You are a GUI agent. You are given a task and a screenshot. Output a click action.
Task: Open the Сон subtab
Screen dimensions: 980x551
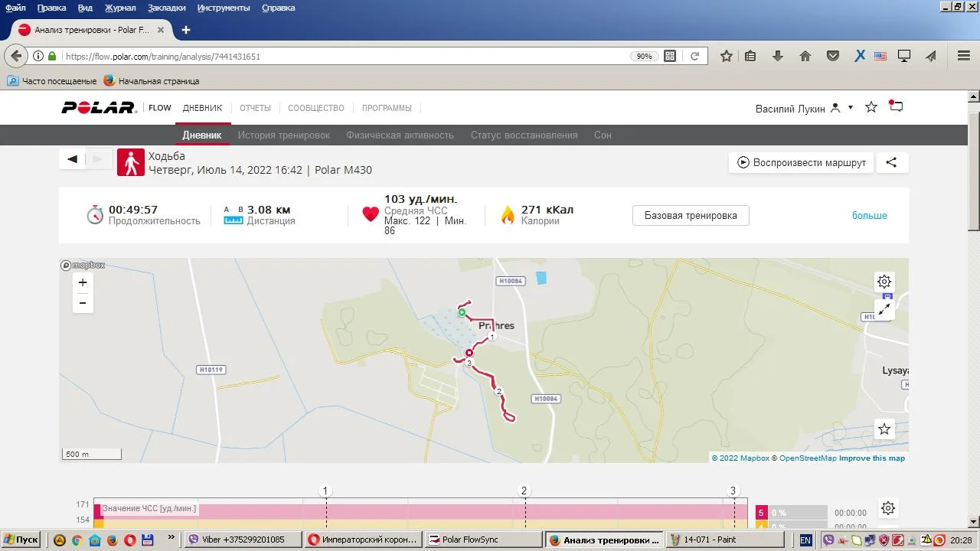(603, 135)
